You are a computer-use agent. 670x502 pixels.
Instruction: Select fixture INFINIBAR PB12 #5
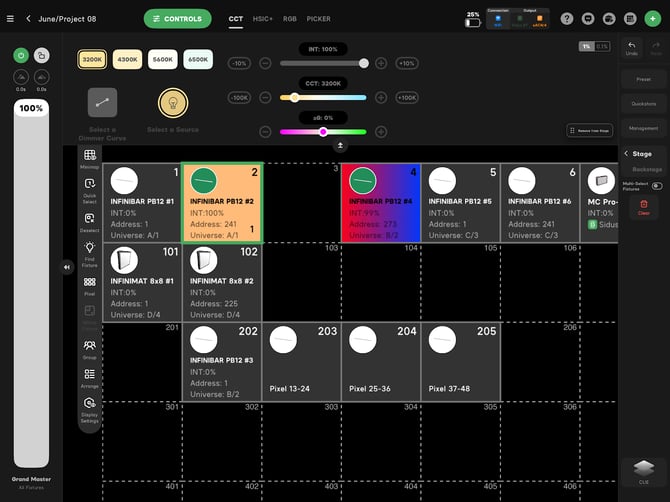(460, 203)
